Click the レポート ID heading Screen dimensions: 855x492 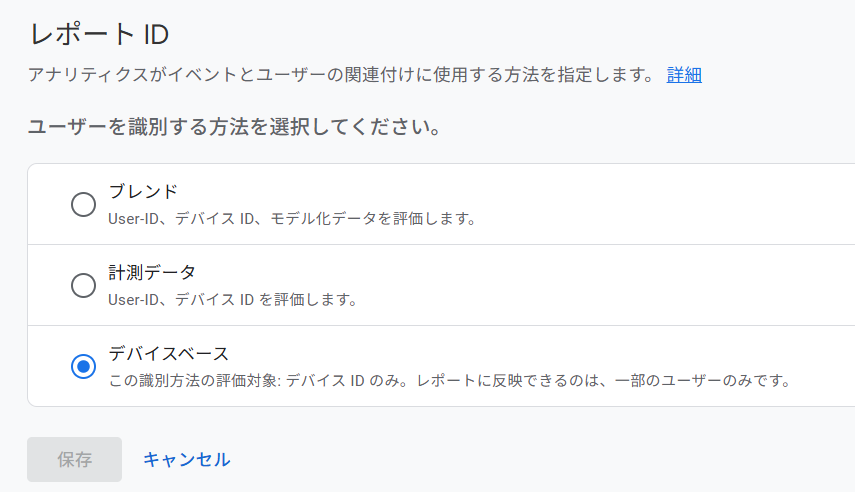(x=99, y=35)
